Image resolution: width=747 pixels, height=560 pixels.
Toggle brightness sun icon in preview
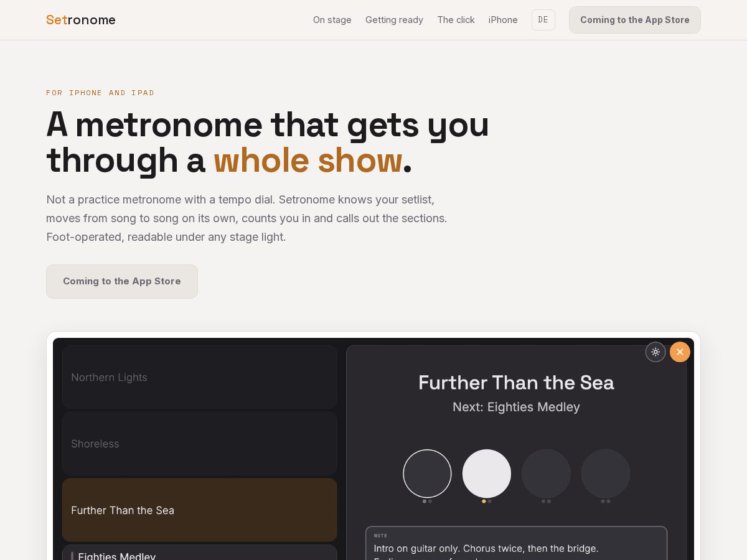655,352
